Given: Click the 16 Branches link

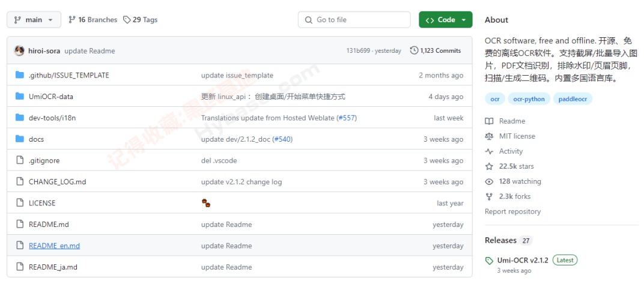Looking at the screenshot, I should [x=93, y=20].
